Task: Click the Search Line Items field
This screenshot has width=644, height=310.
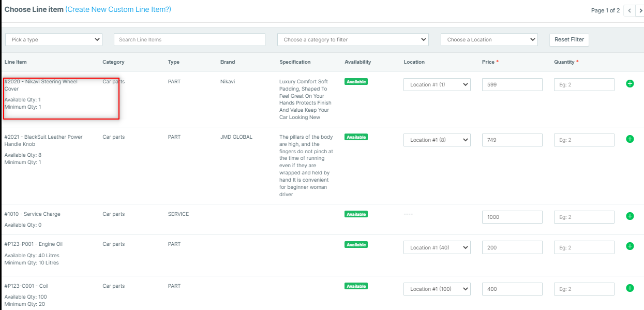Action: (189, 39)
